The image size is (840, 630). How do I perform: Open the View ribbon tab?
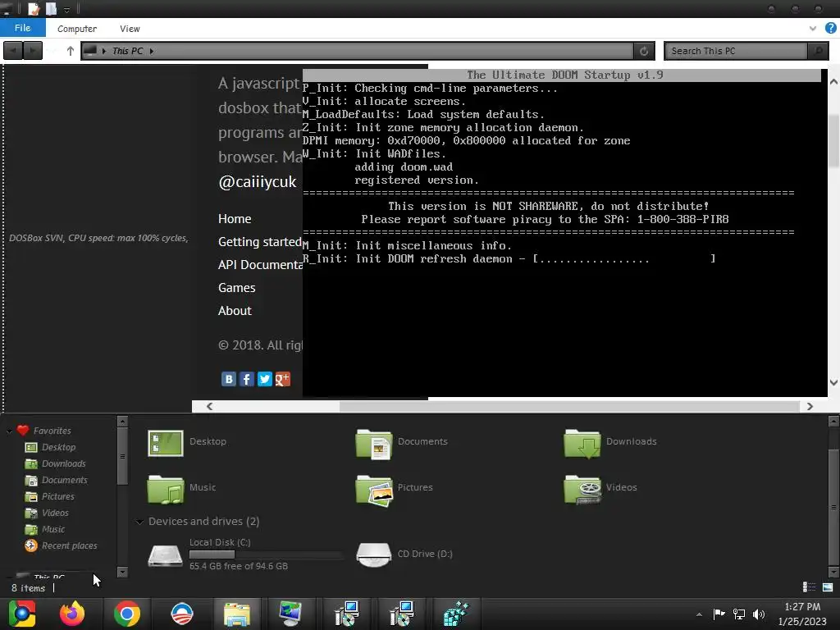pyautogui.click(x=130, y=29)
